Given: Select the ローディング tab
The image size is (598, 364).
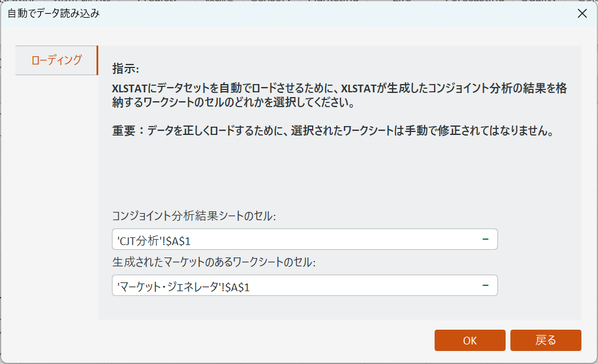Looking at the screenshot, I should [56, 60].
